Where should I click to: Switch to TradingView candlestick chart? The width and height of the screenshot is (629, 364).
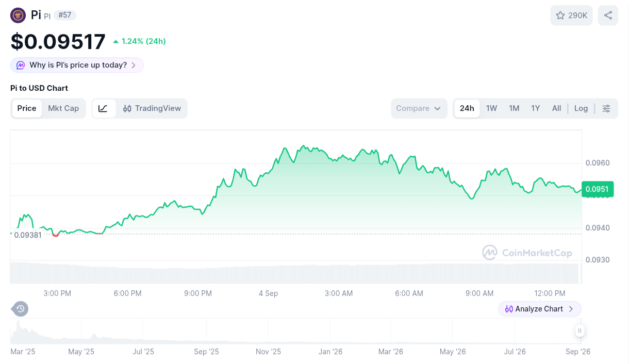coord(152,108)
